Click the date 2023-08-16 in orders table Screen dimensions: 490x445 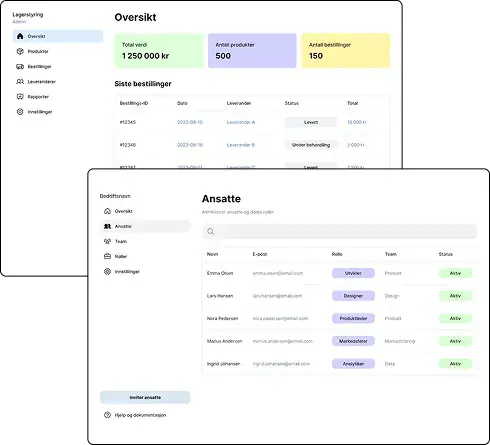(190, 145)
